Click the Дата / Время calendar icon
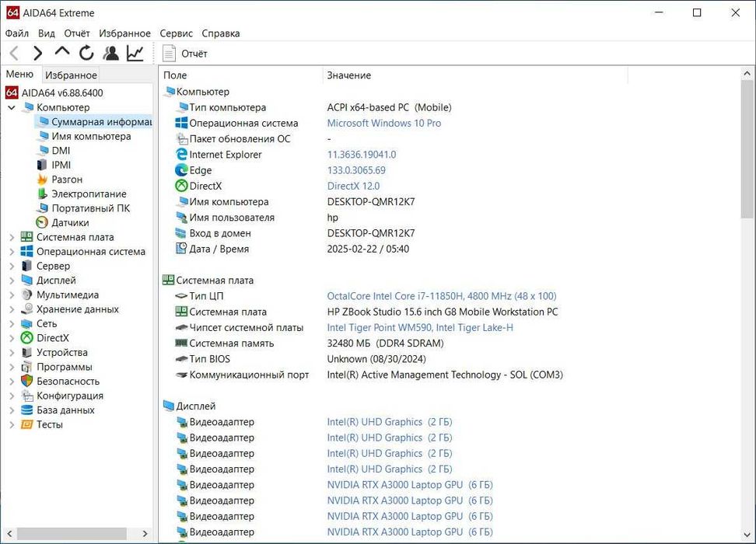756x544 pixels. (181, 249)
